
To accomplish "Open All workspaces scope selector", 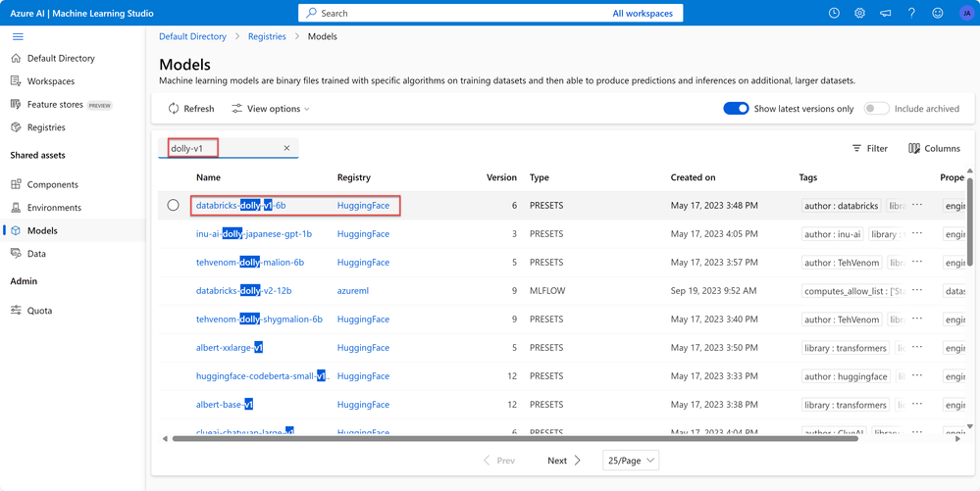I will click(643, 13).
